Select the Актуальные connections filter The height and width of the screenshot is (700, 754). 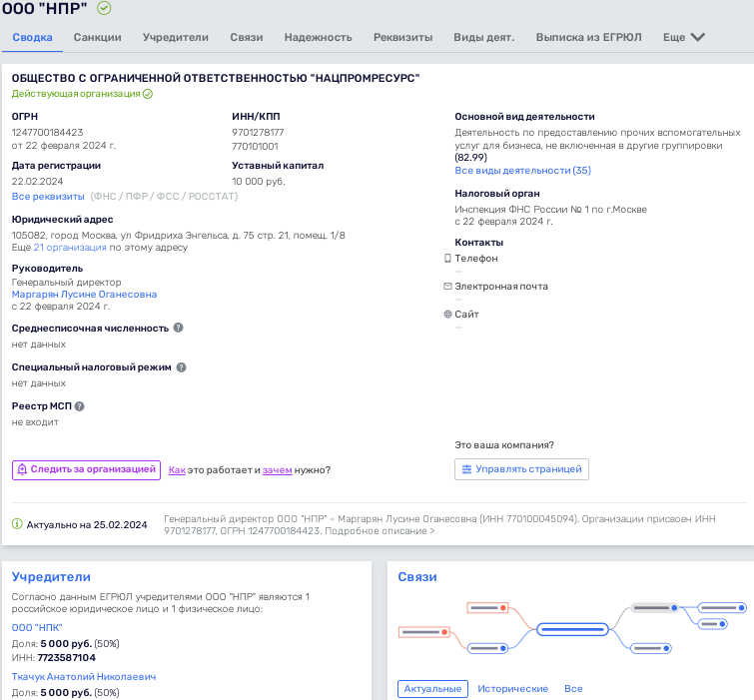tap(432, 688)
